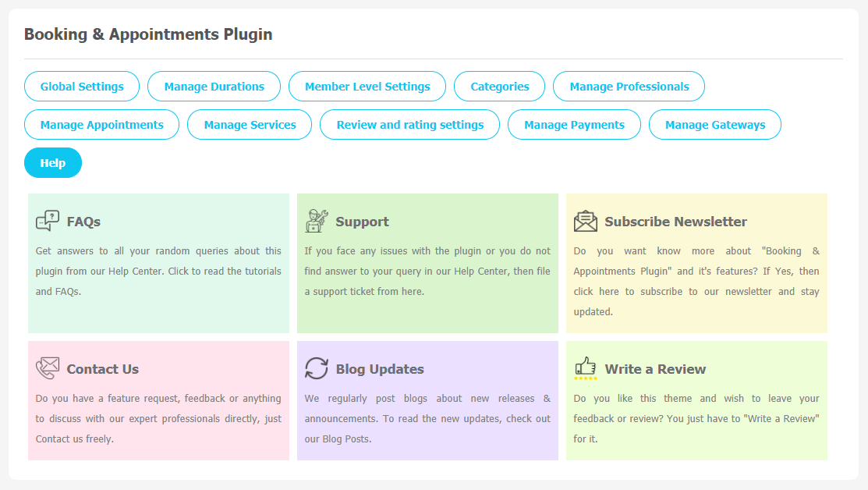This screenshot has width=868, height=490.
Task: Open the Support heading link
Action: coord(362,222)
